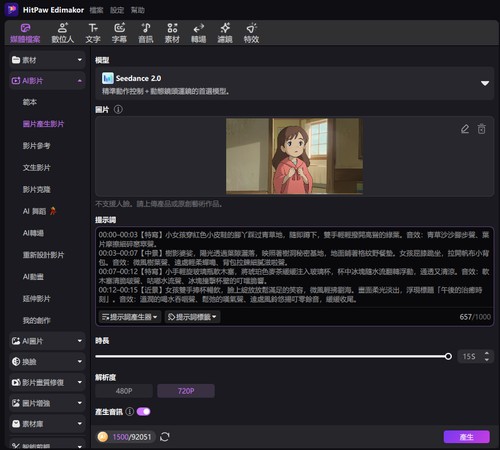Click the 圖片增強 section icon

[x=16, y=403]
